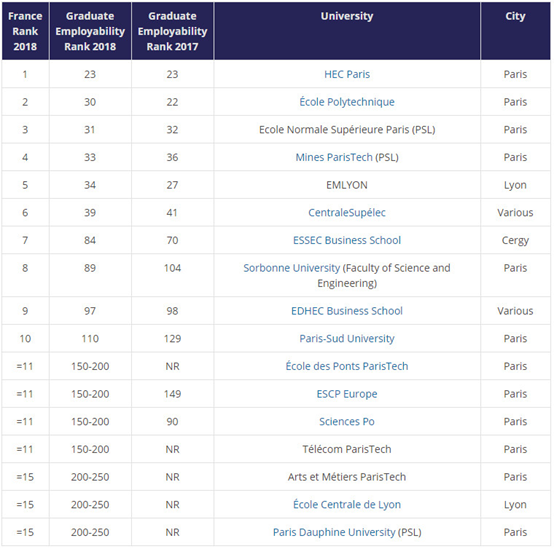Open the CentraleSupélec university link
The height and width of the screenshot is (549, 554).
click(x=347, y=213)
